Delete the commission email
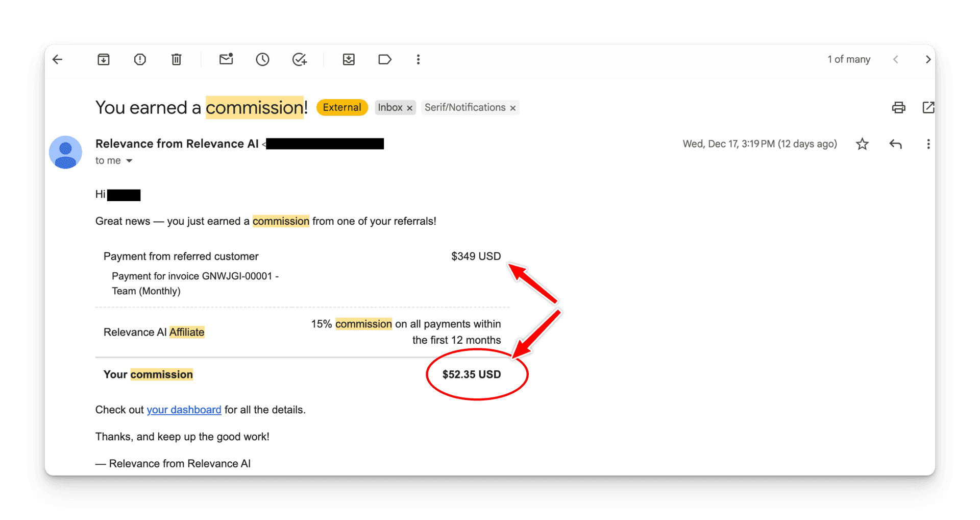The image size is (980, 520). pos(176,59)
